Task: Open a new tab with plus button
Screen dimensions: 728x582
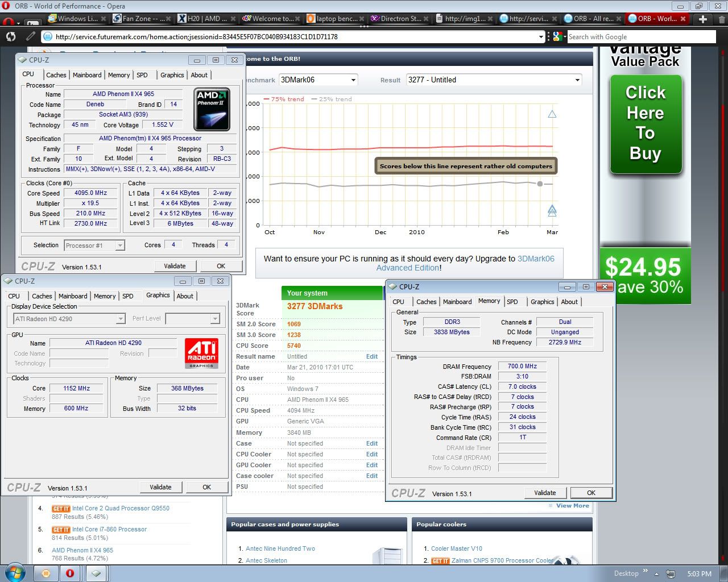Action: pos(703,19)
